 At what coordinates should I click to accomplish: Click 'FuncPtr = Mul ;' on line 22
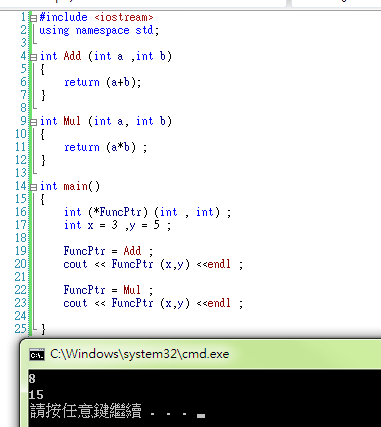[108, 290]
